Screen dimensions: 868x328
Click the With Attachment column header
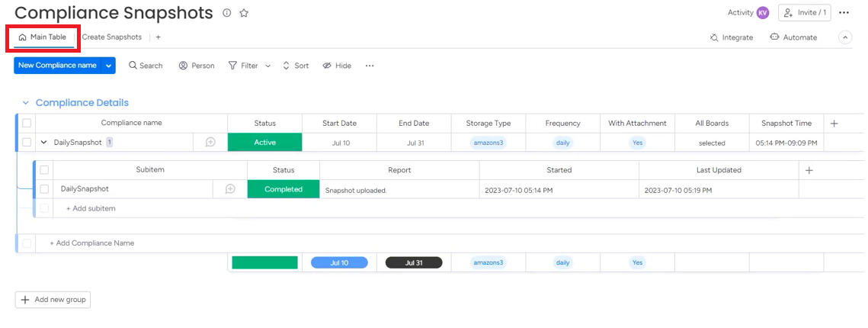[x=637, y=123]
